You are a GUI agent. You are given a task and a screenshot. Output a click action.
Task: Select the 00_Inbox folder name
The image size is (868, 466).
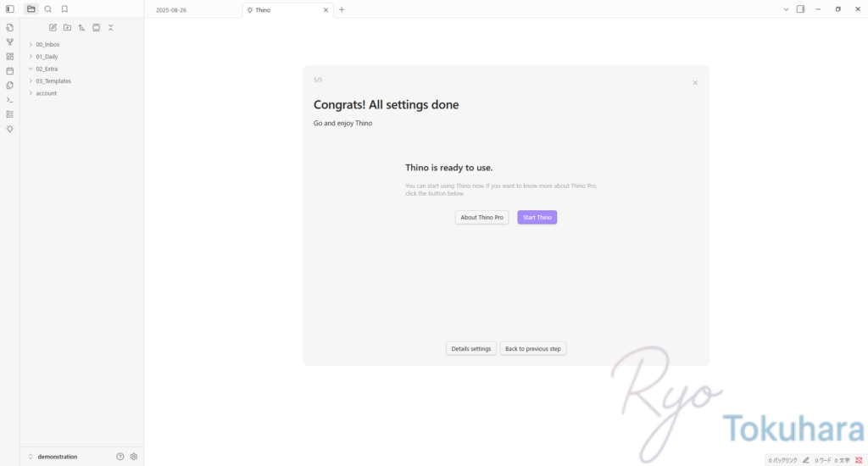[47, 44]
